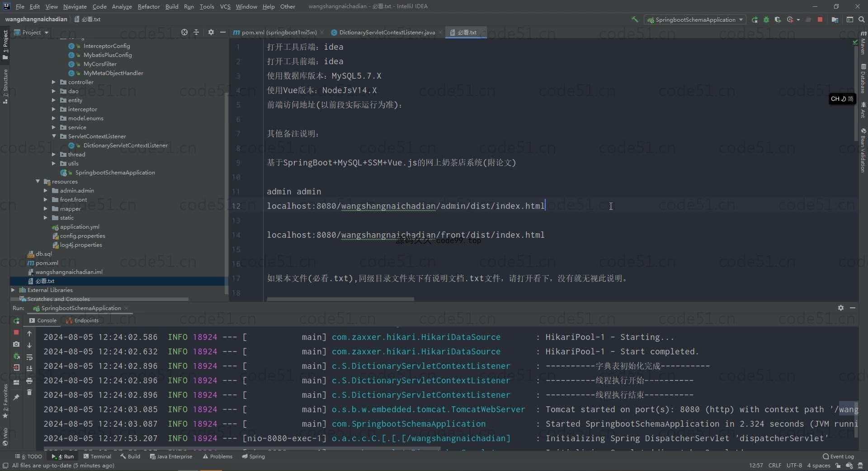
Task: Click the Stop icon in Run panel
Action: pyautogui.click(x=16, y=332)
